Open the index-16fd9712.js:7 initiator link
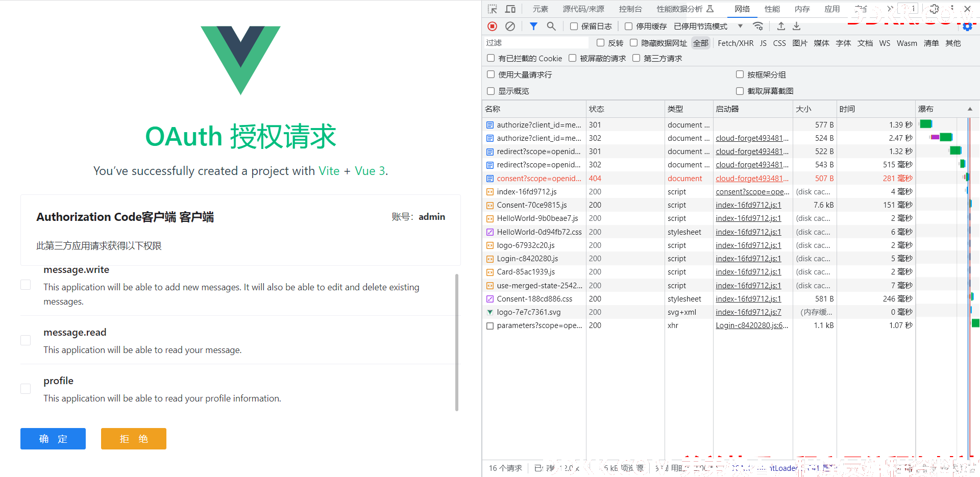 tap(748, 312)
